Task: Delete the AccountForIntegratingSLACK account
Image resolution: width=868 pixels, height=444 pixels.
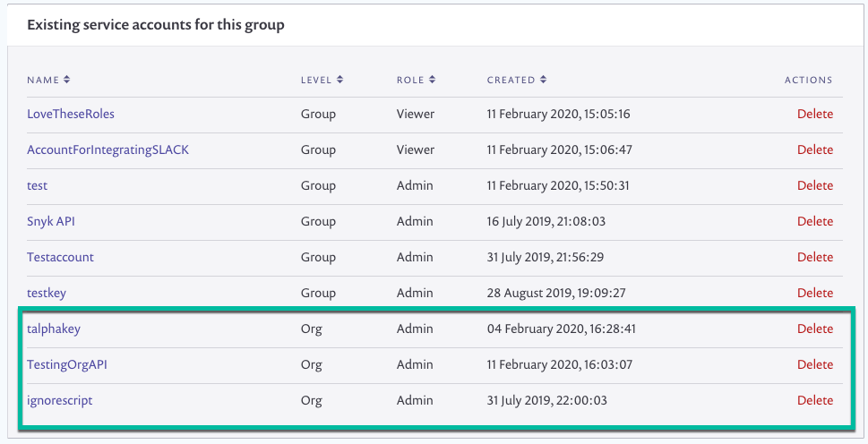Action: pos(815,149)
